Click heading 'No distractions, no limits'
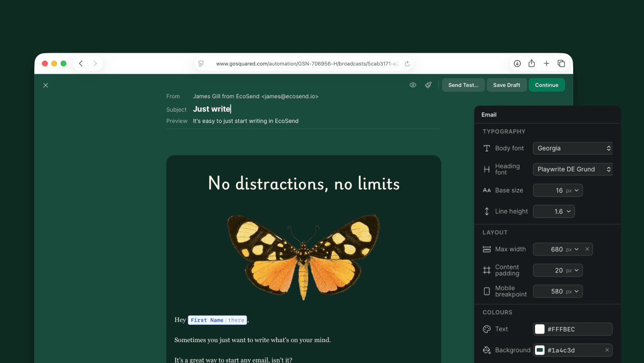Screen dimensions: 644x363 [304, 184]
